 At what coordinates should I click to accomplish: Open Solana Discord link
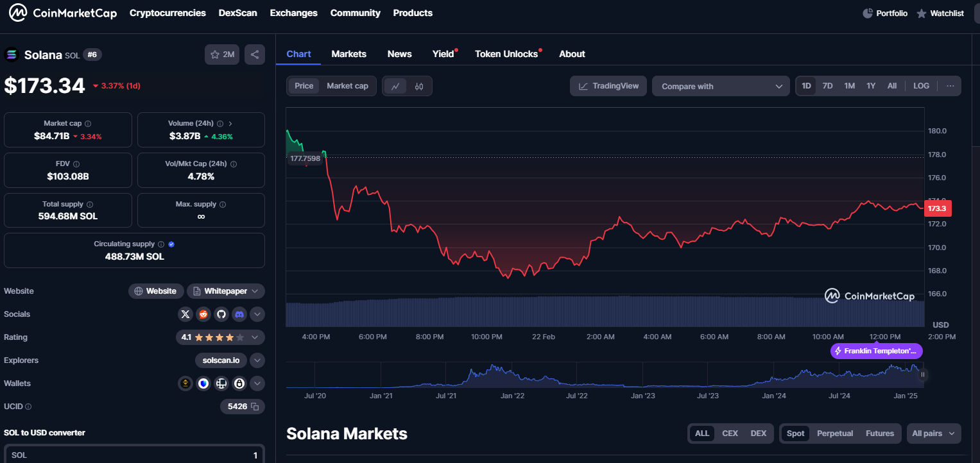(239, 314)
